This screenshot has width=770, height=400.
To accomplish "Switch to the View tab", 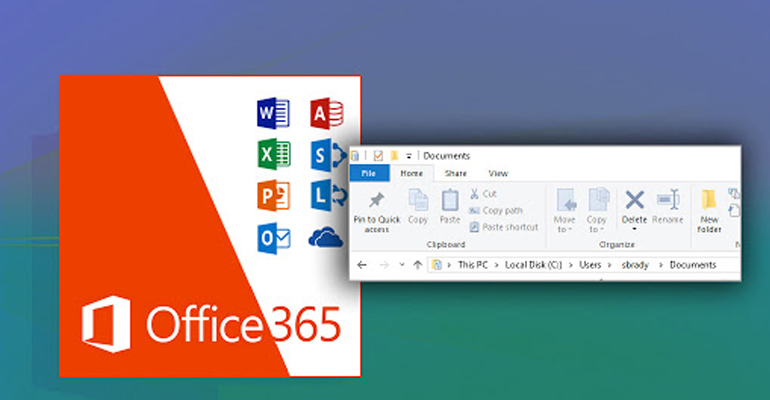I will pos(498,173).
